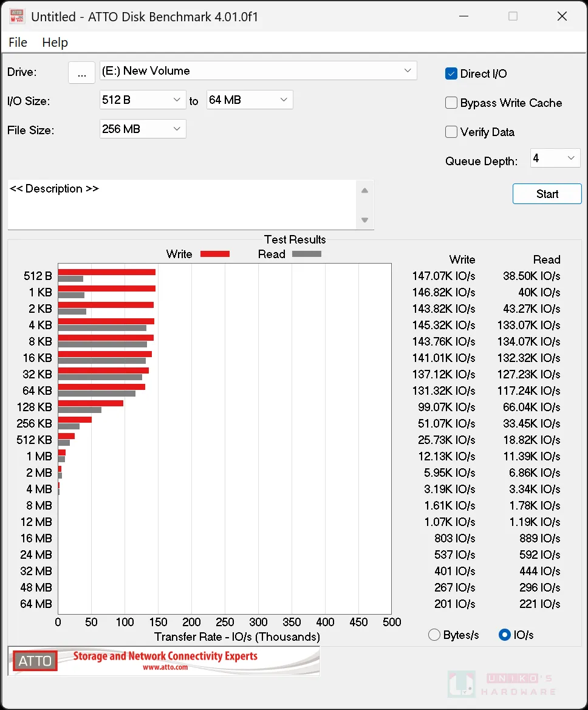Screen dimensions: 588x710
Task: Select the Write value "146.82K IO/s"
Action: [443, 293]
